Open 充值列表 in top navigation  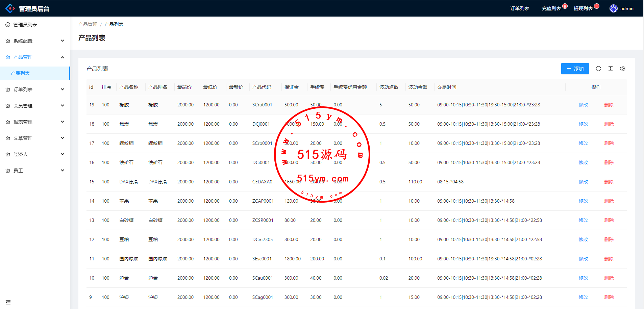tap(551, 8)
